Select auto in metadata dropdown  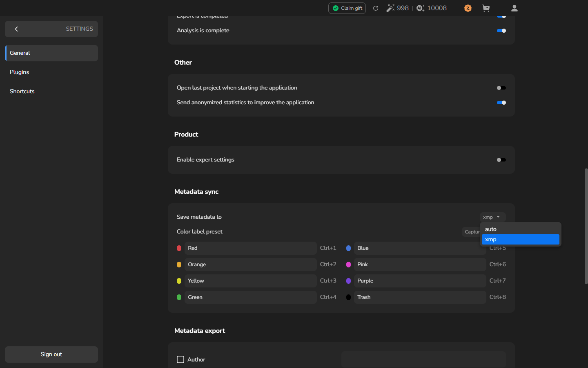(521, 229)
